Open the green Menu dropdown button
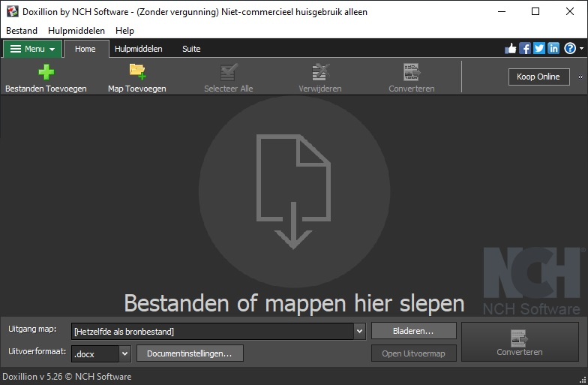 click(x=33, y=49)
